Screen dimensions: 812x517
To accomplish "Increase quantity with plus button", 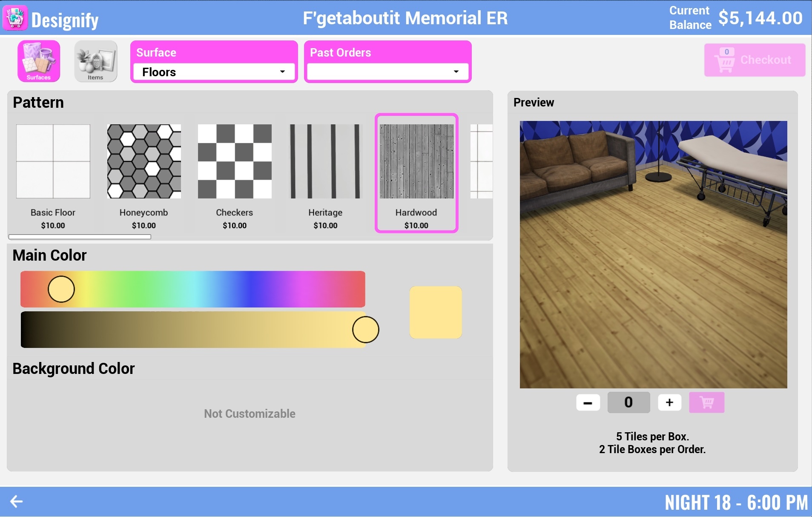I will pos(669,402).
